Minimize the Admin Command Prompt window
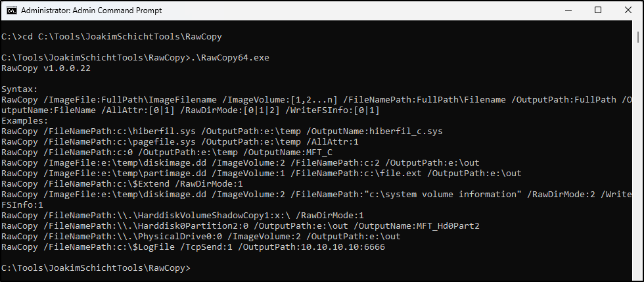644x282 pixels. (568, 11)
